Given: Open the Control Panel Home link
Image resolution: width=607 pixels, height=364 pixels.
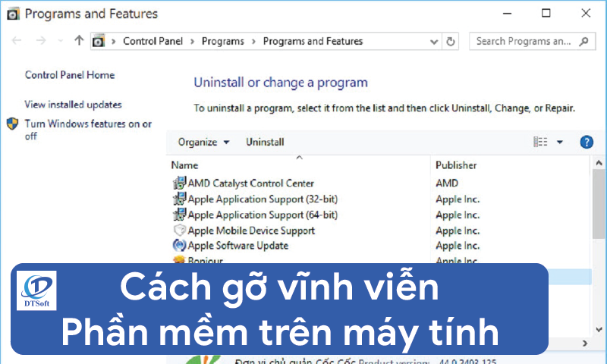Looking at the screenshot, I should (70, 75).
